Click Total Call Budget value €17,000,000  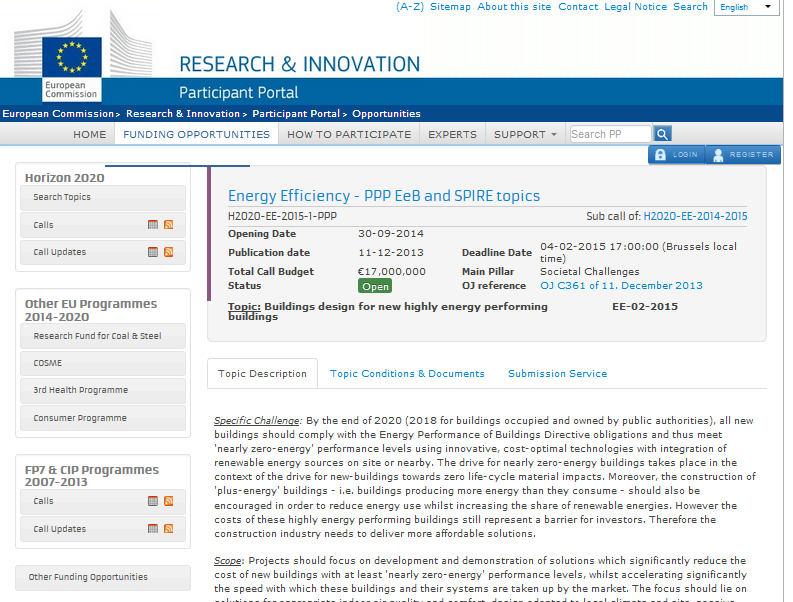tap(391, 272)
